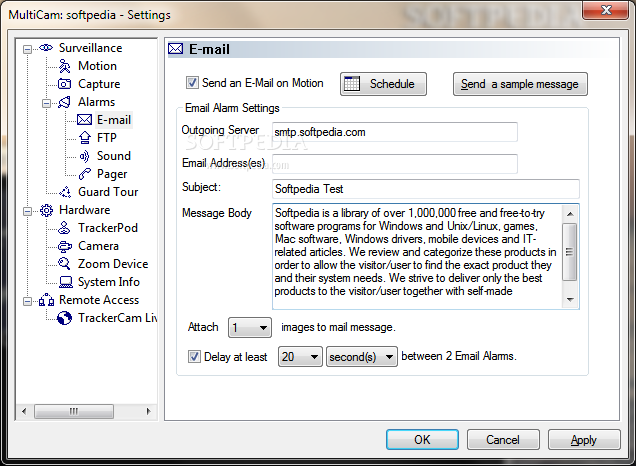Click inside the Message Body text area
Viewport: 636px width, 466px height.
click(417, 256)
